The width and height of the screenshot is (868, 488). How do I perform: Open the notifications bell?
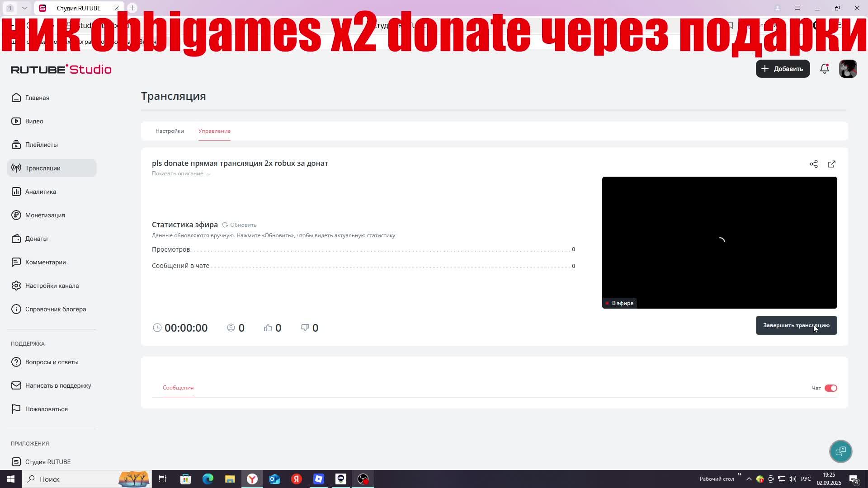(x=825, y=69)
